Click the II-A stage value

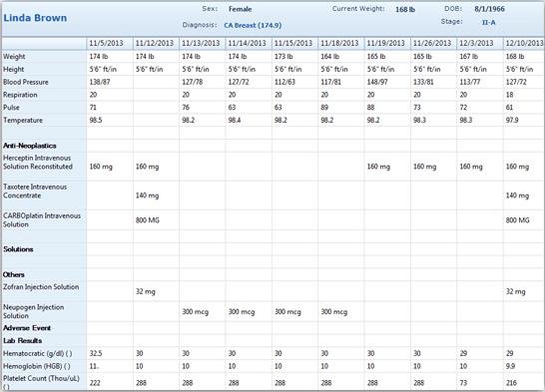[489, 23]
